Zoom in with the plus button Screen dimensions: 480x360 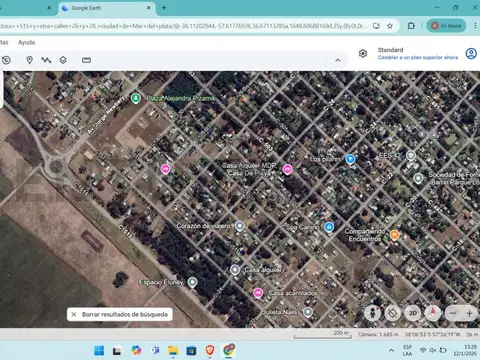pos(470,313)
